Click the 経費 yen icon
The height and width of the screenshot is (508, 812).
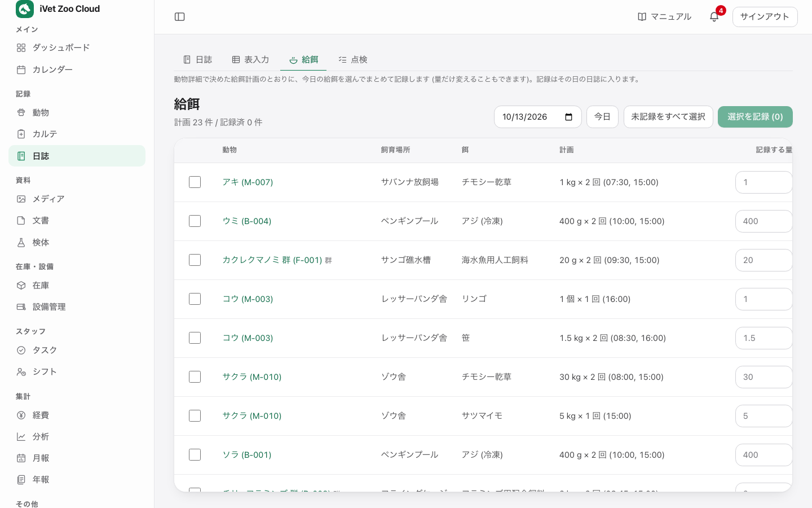21,415
